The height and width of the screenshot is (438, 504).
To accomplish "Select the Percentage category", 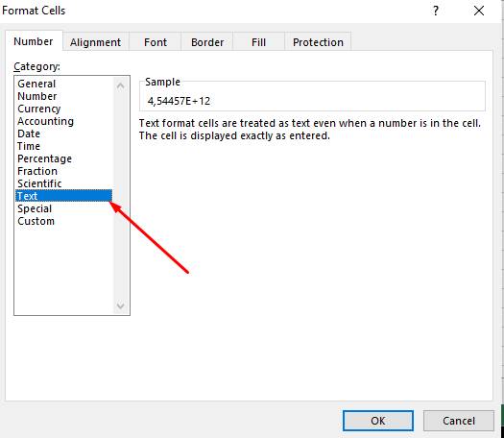I will 45,158.
